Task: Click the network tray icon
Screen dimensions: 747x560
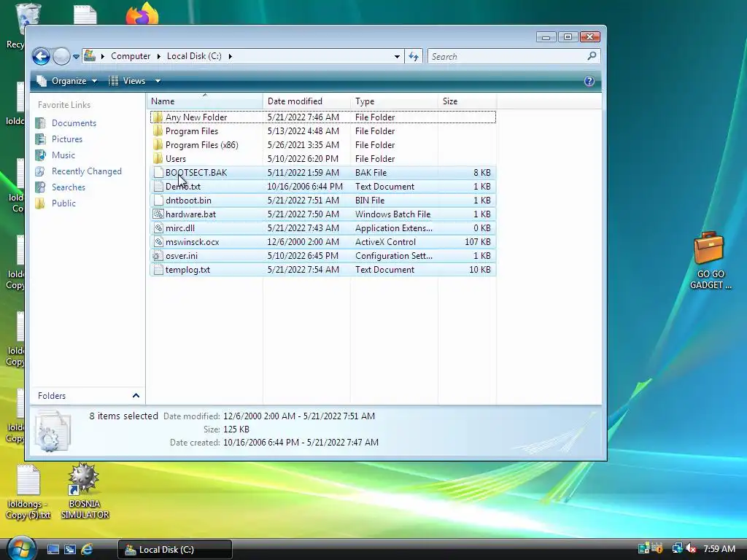Action: pos(677,549)
